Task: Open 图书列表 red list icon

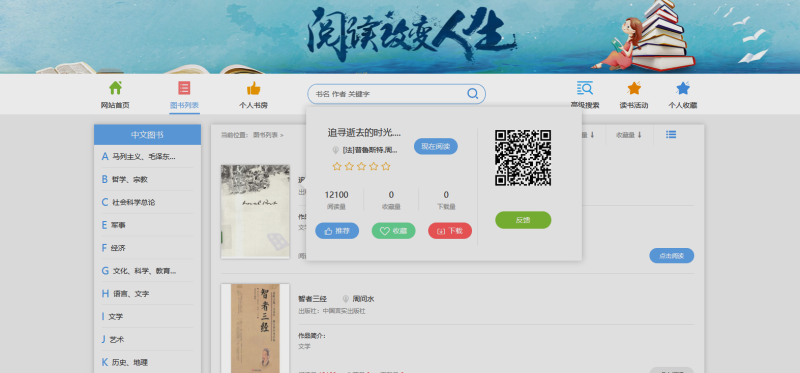Action: [x=184, y=88]
